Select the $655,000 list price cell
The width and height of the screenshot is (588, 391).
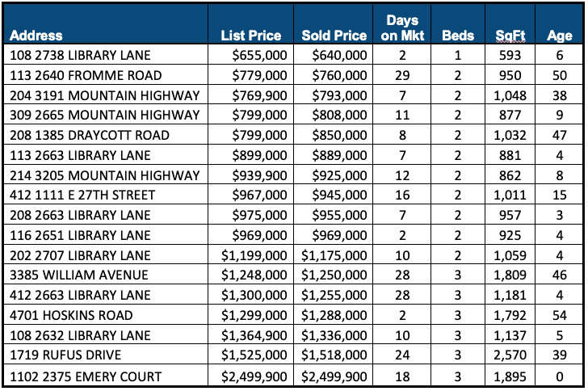258,56
